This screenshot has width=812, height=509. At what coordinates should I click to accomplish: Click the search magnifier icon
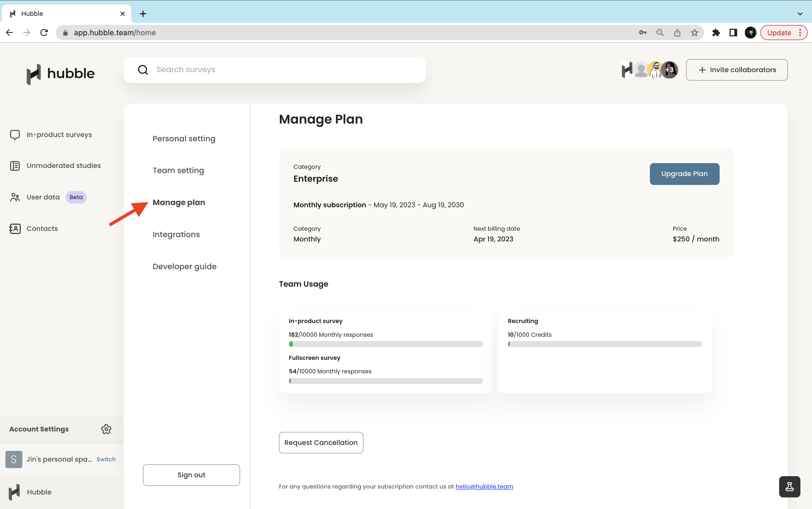pos(143,70)
